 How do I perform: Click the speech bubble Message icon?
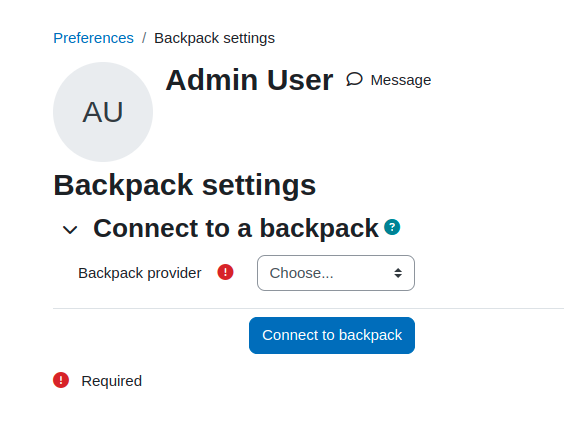point(354,79)
